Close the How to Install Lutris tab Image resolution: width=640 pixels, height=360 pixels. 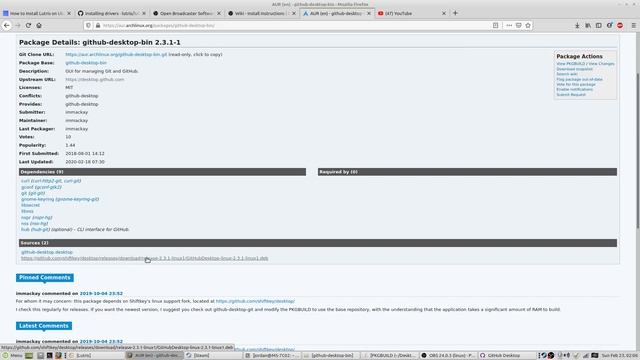coord(69,13)
